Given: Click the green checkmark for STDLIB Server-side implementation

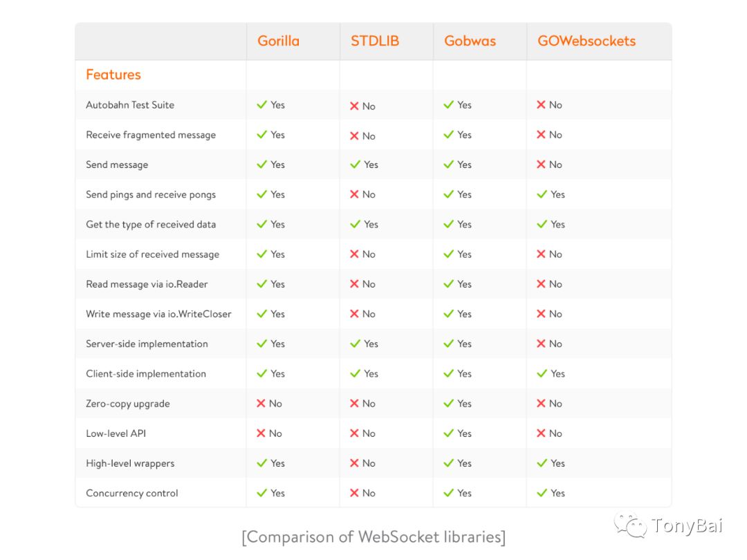Looking at the screenshot, I should pyautogui.click(x=355, y=344).
